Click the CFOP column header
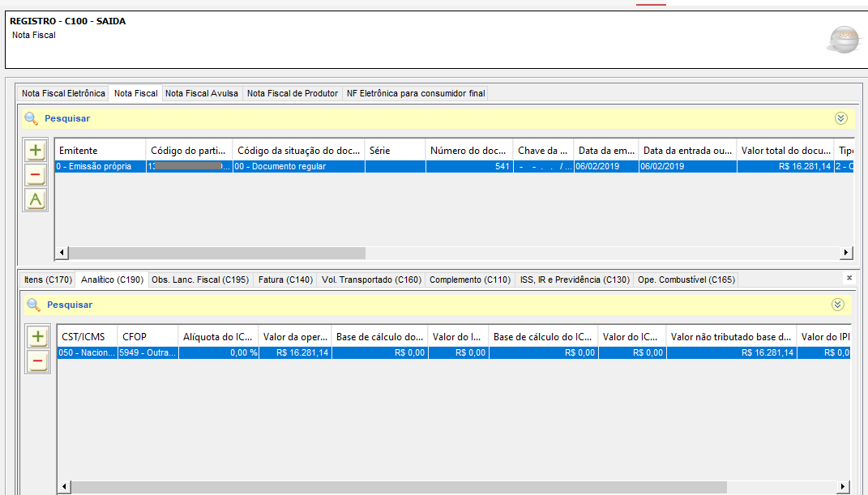 (x=148, y=337)
